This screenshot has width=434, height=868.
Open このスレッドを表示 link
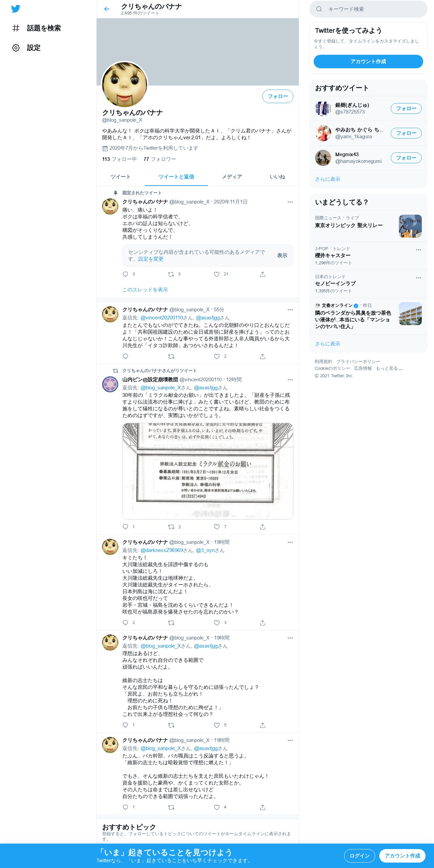[x=145, y=290]
